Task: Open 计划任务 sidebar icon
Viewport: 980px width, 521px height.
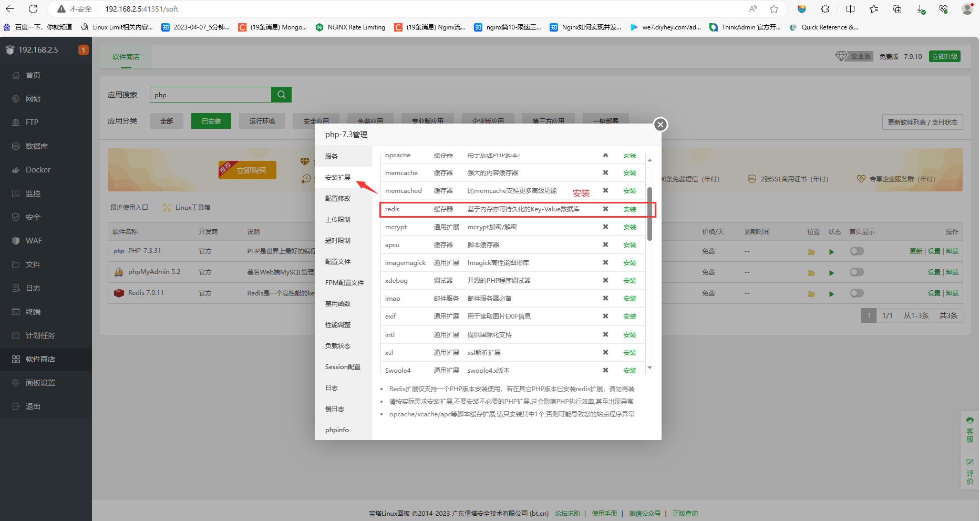Action: 16,335
